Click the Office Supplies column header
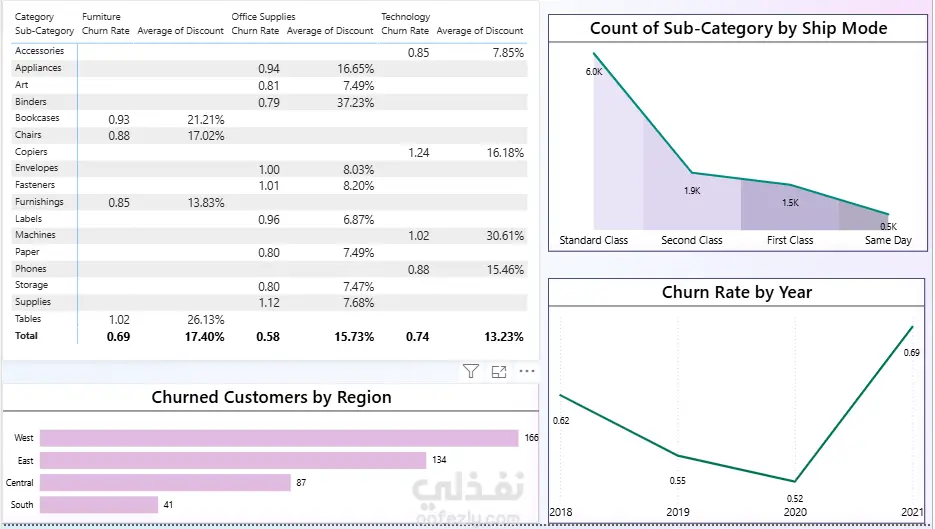935x529 pixels. coord(263,17)
